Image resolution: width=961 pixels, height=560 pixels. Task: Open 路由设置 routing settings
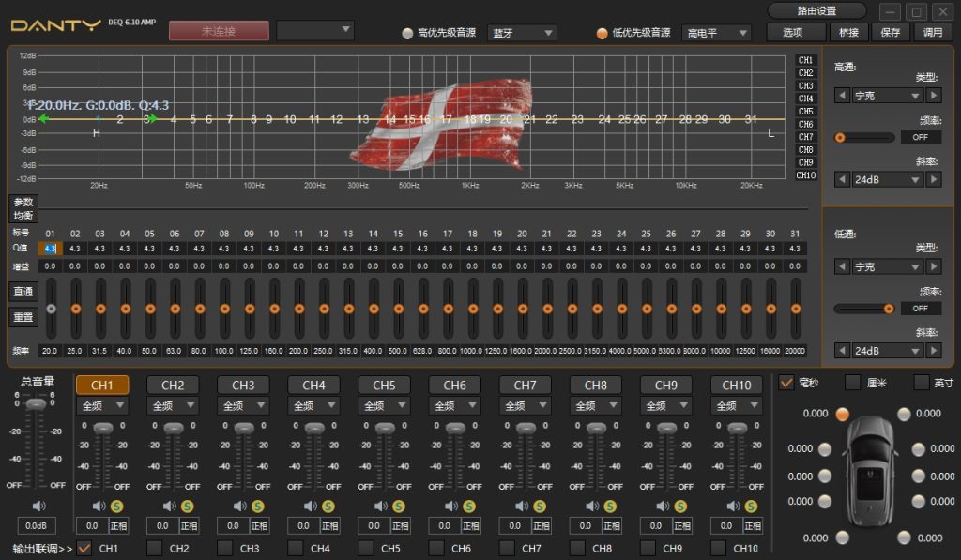[x=816, y=10]
